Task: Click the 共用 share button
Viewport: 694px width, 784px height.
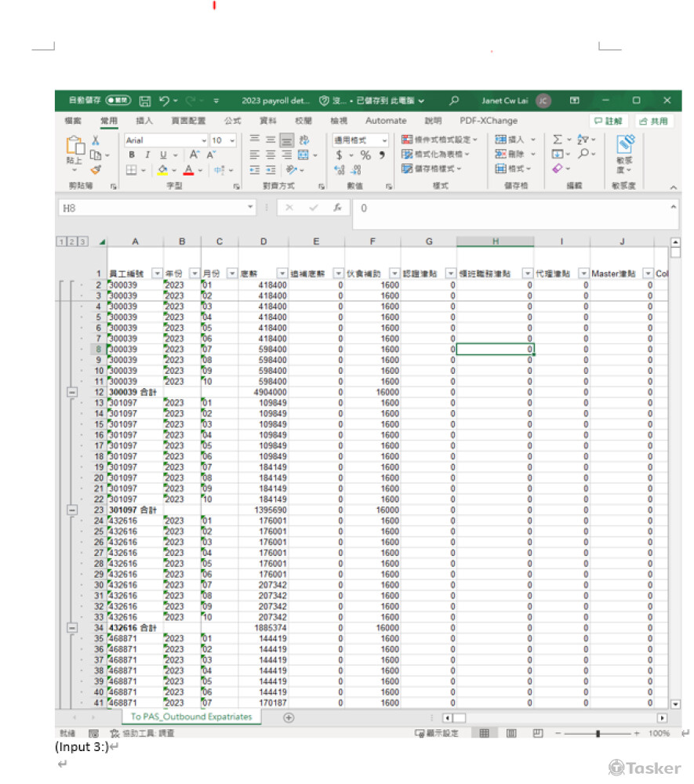Action: pos(654,122)
